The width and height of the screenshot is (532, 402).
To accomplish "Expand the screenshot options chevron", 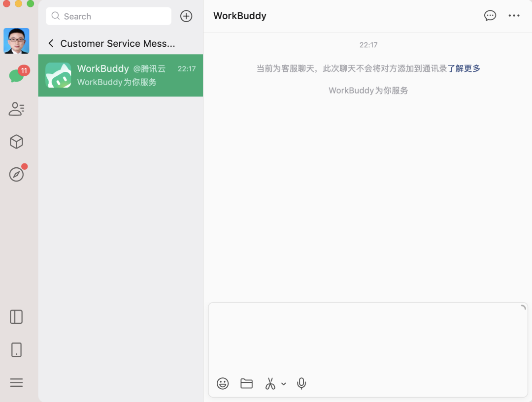I will 283,384.
